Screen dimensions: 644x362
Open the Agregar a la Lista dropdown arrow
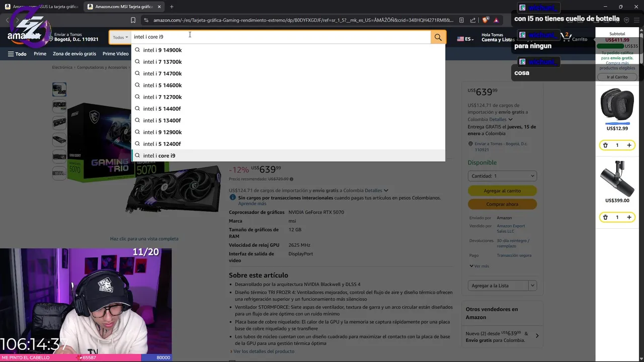532,286
